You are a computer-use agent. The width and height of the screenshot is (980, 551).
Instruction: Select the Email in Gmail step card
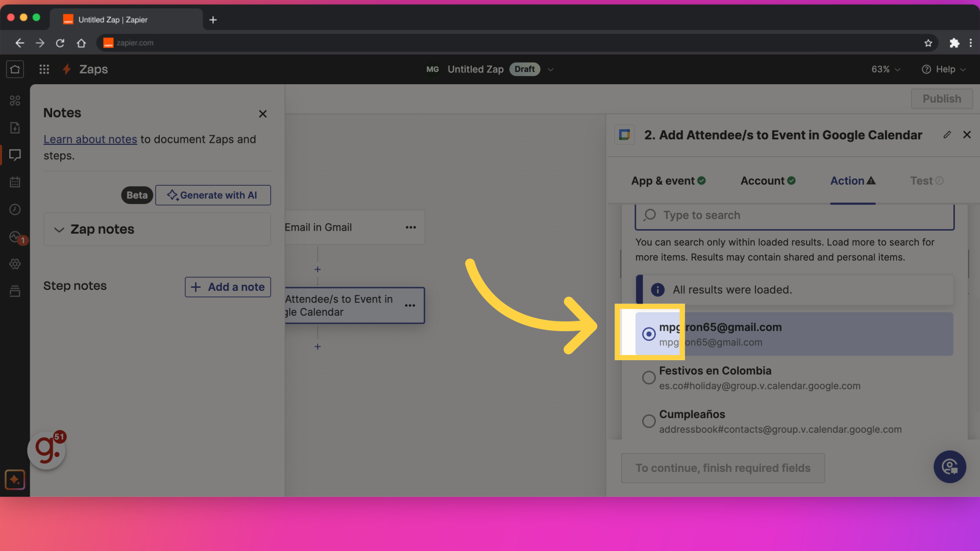pos(355,228)
